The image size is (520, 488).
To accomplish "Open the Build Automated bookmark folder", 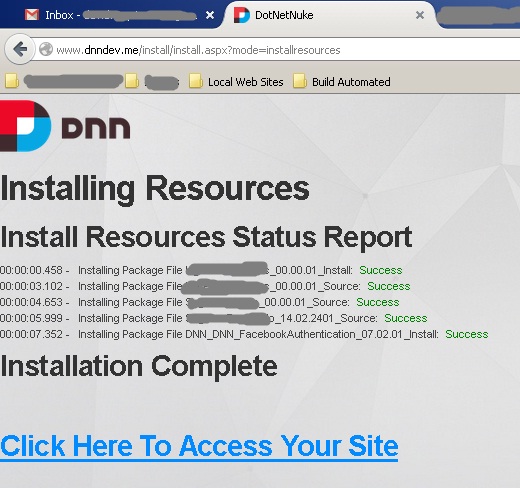I will pyautogui.click(x=342, y=82).
